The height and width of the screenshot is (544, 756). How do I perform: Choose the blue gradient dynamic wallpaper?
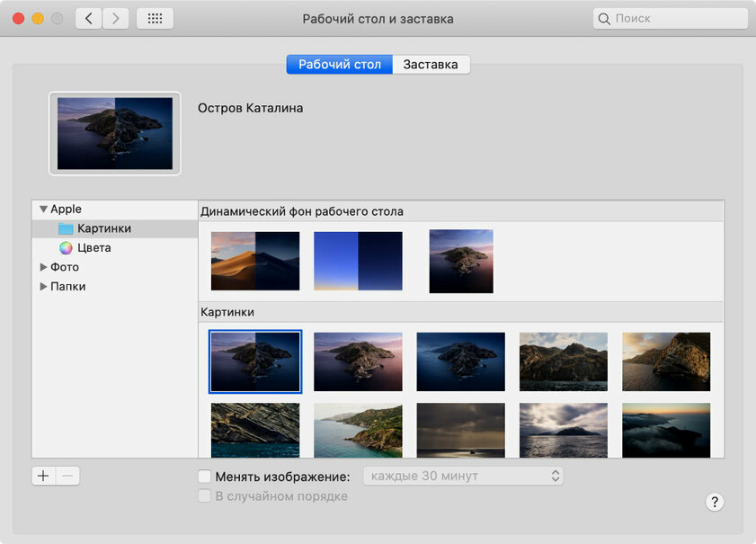pos(358,261)
